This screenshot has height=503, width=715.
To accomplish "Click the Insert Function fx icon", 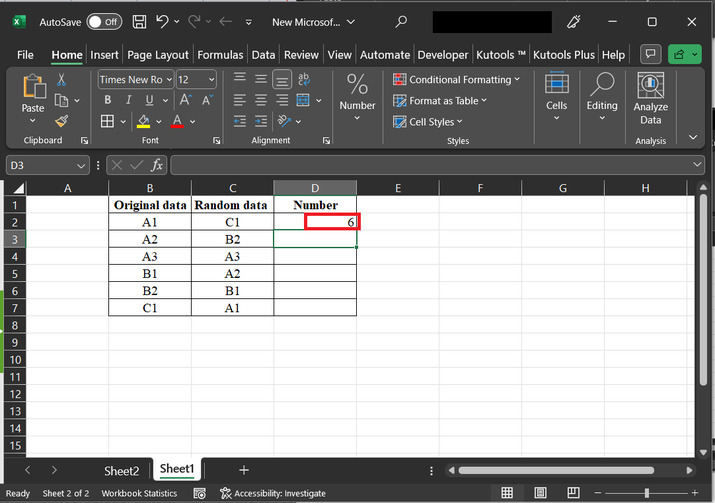I will click(x=157, y=165).
